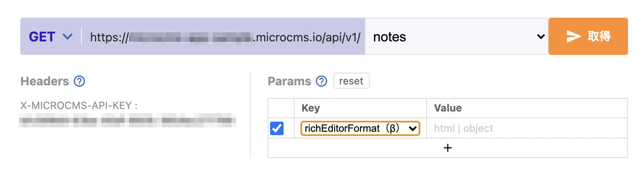Open the richEditorFormat(β) key dropdown
The image size is (644, 174).
tap(360, 128)
